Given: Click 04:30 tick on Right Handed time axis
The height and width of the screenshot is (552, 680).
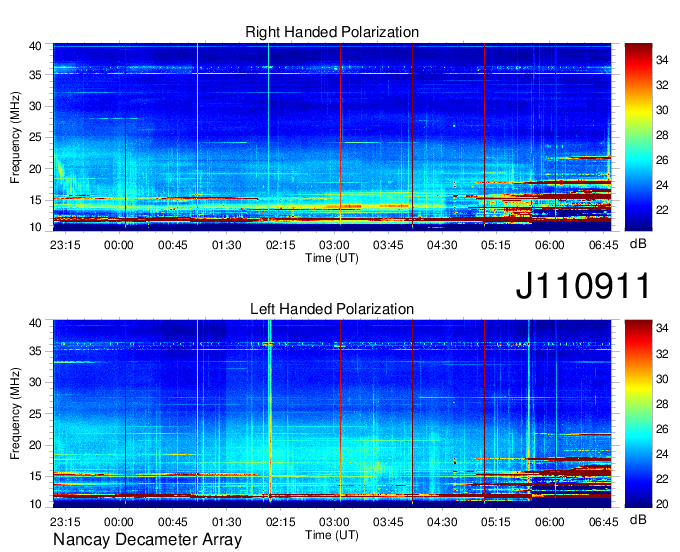Looking at the screenshot, I should tap(442, 245).
